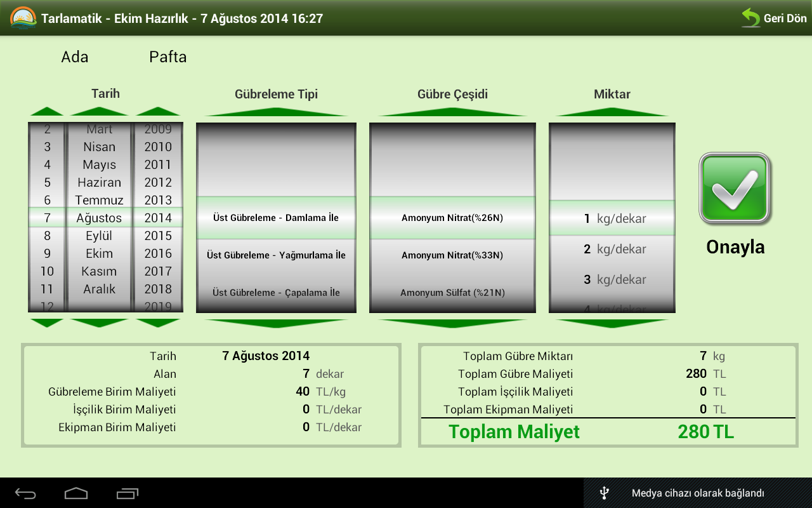Select Eylül in month wheel
This screenshot has height=508, width=812.
tap(99, 236)
